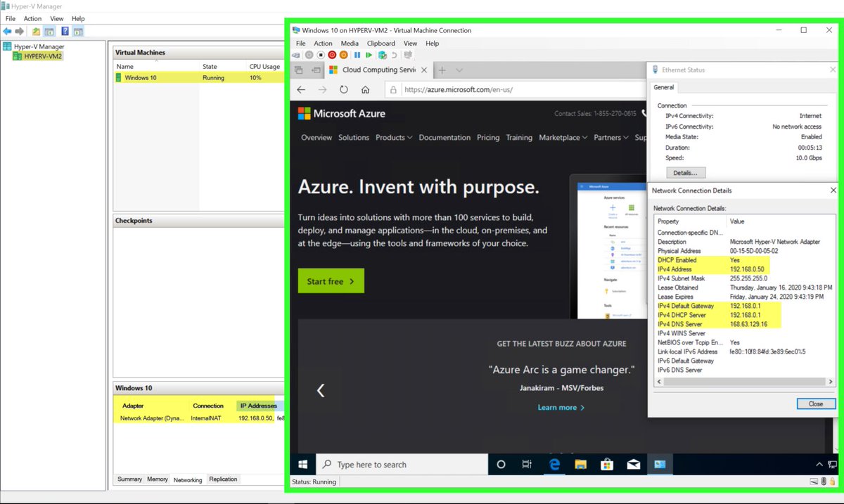The height and width of the screenshot is (504, 844).
Task: Click the blue Help icon in Hyper-V Manager toolbar
Action: [65, 32]
